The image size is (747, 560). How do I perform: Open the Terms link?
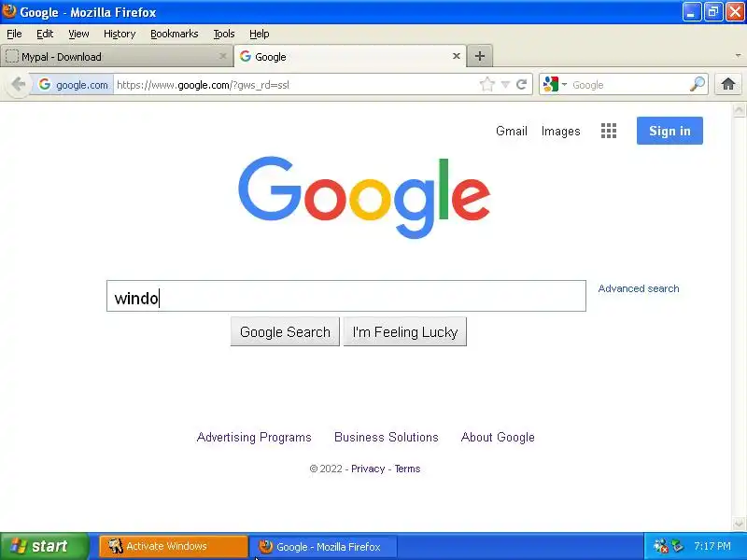pyautogui.click(x=407, y=469)
